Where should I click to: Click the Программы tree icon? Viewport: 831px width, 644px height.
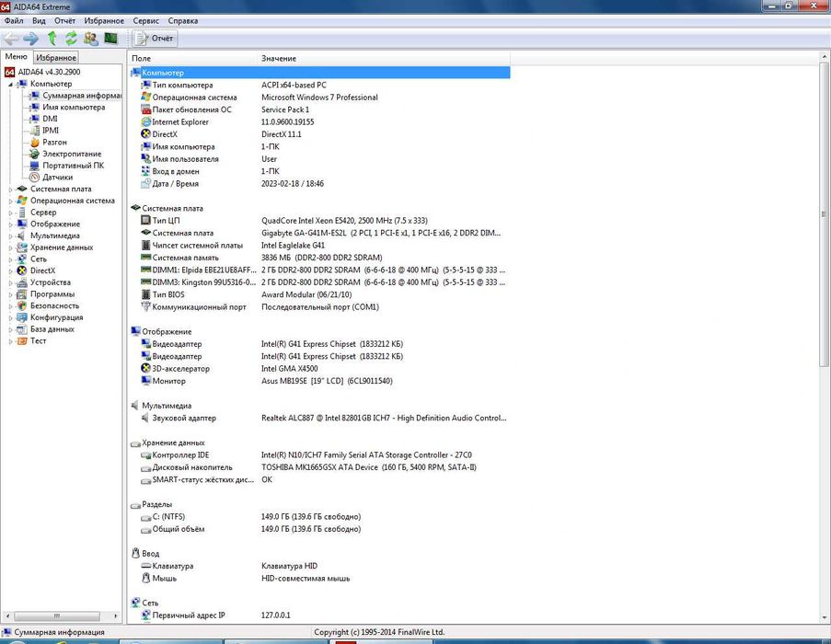click(x=22, y=294)
